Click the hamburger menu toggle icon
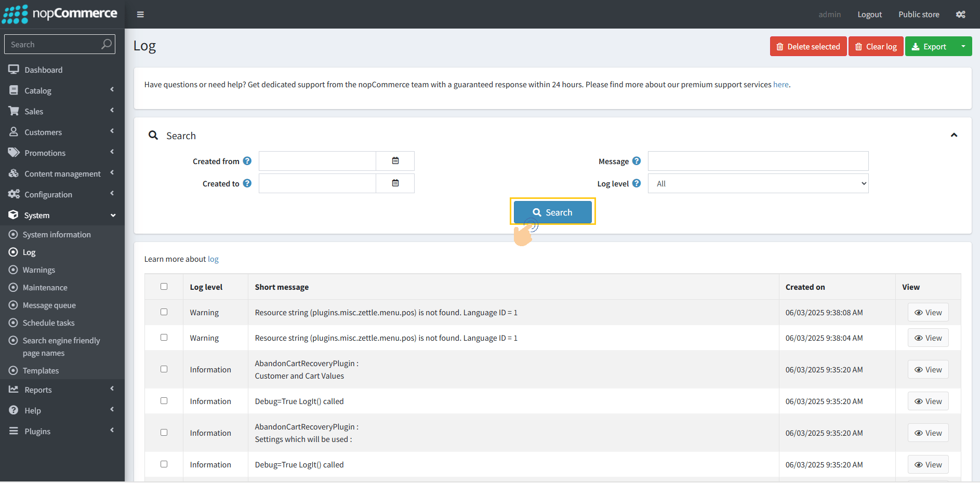Image resolution: width=980 pixels, height=483 pixels. pos(140,15)
